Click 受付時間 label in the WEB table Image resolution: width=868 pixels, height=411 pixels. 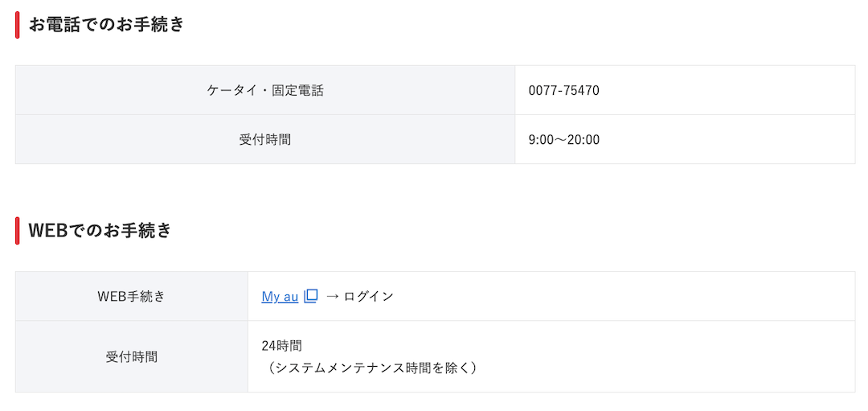[131, 356]
